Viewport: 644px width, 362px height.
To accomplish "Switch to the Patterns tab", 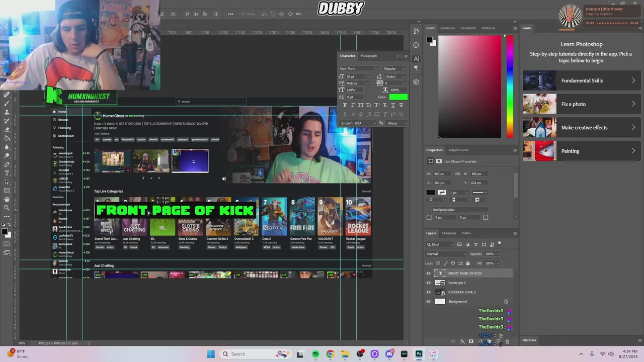I will tap(488, 28).
